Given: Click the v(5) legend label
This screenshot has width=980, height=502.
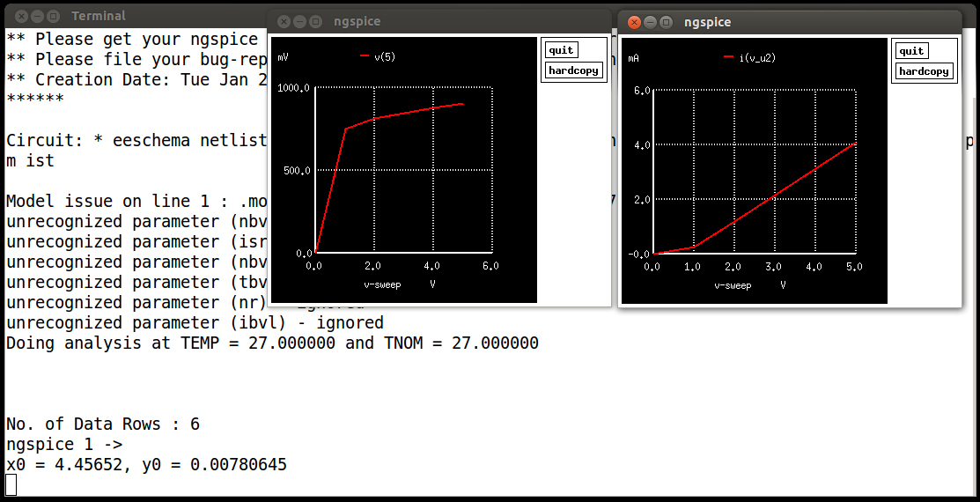Looking at the screenshot, I should tap(385, 57).
